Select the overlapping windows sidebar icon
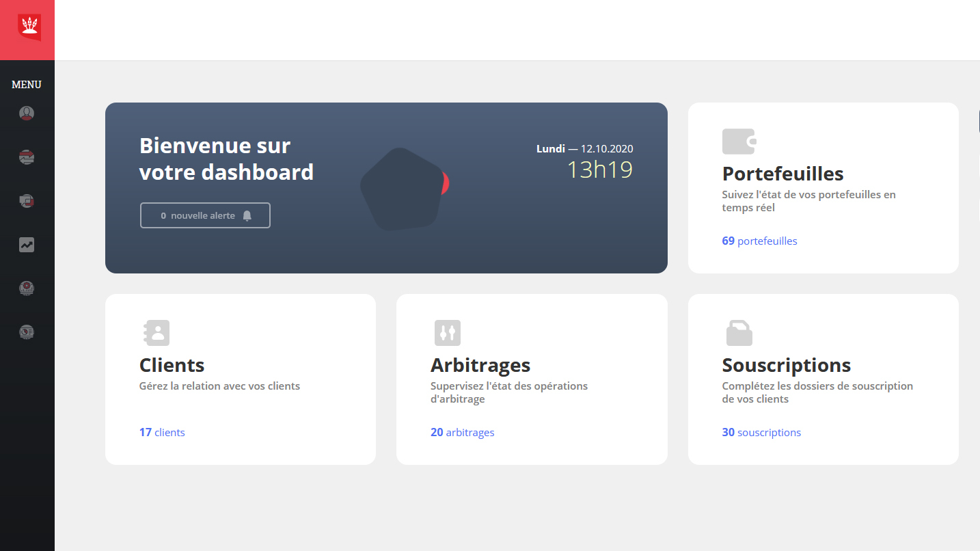The width and height of the screenshot is (980, 551). tap(27, 201)
